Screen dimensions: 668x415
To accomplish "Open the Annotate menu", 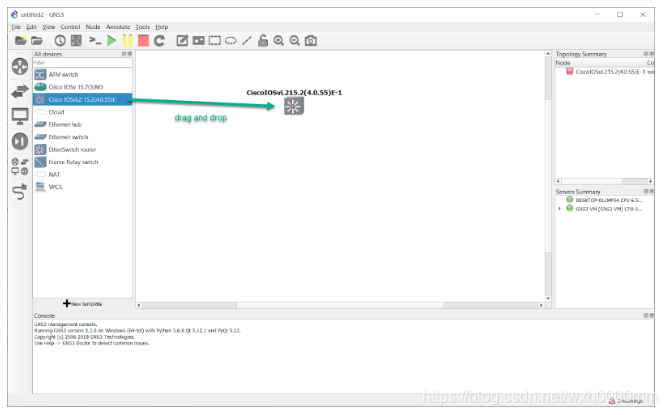I will click(118, 27).
